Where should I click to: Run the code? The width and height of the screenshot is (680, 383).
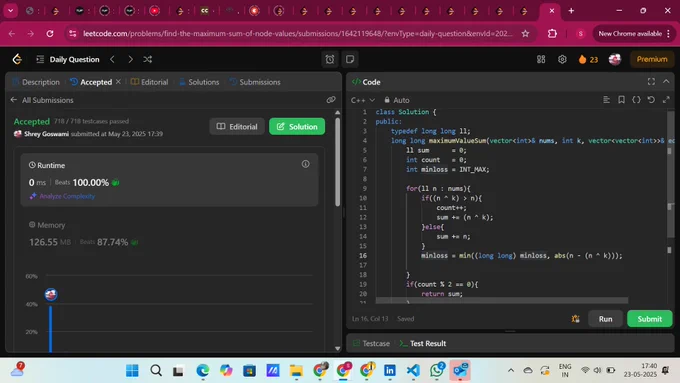(605, 319)
